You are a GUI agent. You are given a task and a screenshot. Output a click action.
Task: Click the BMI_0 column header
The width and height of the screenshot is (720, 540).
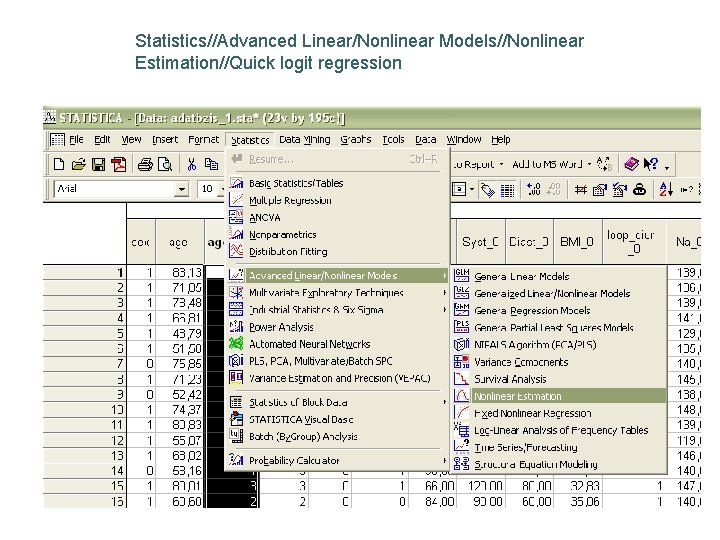[578, 242]
